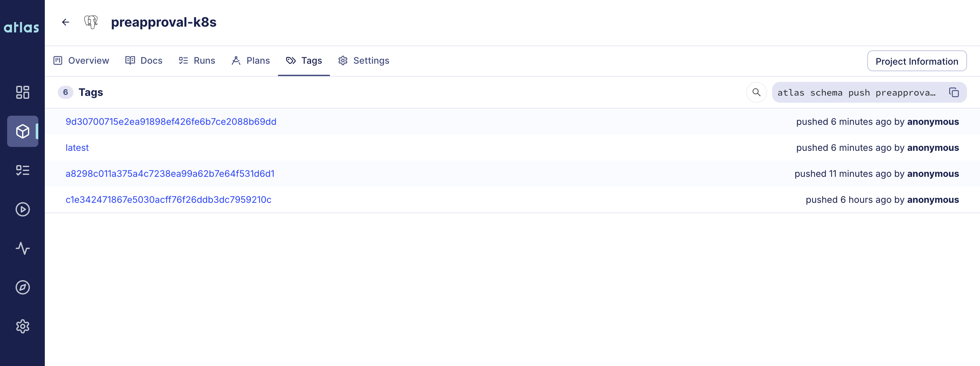Open the activity pulse icon in sidebar
Image resolution: width=980 pixels, height=366 pixels.
[x=22, y=248]
